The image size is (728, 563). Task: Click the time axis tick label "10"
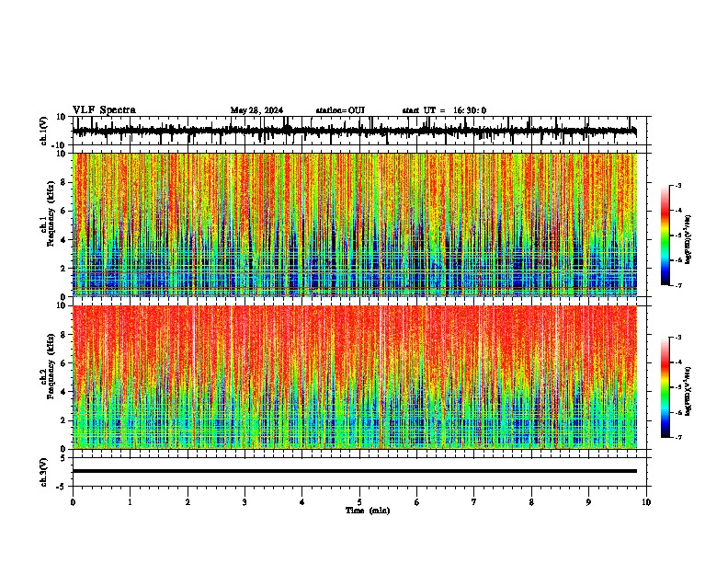[646, 502]
